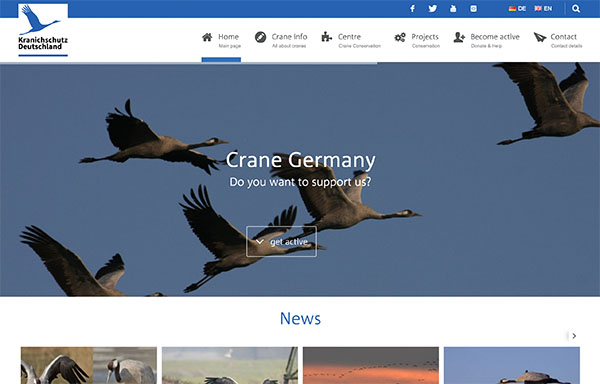Open the Facebook page icon

pos(412,8)
